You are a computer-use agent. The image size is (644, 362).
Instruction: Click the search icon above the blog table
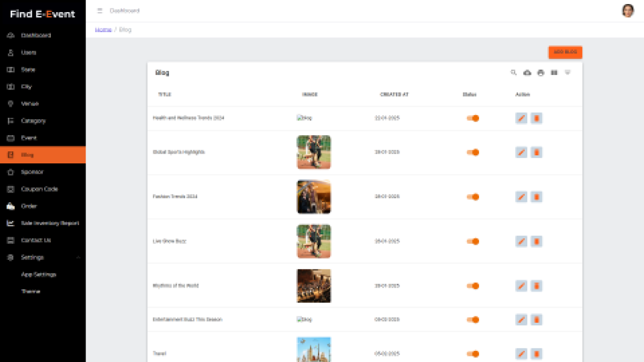point(513,72)
